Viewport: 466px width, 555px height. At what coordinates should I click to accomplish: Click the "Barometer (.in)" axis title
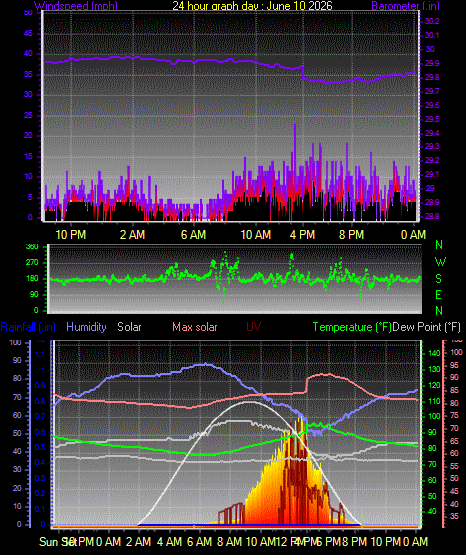click(405, 6)
